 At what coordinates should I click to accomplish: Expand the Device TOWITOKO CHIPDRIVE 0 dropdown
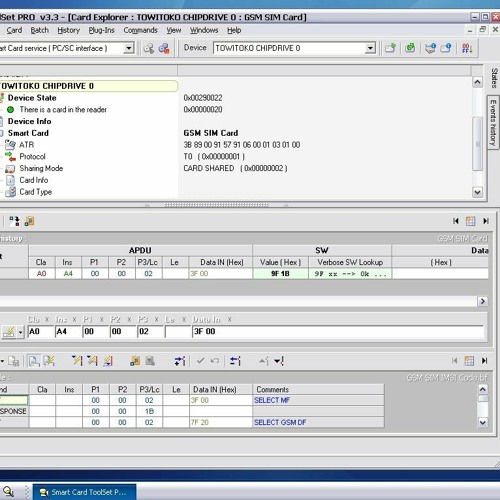[370, 48]
